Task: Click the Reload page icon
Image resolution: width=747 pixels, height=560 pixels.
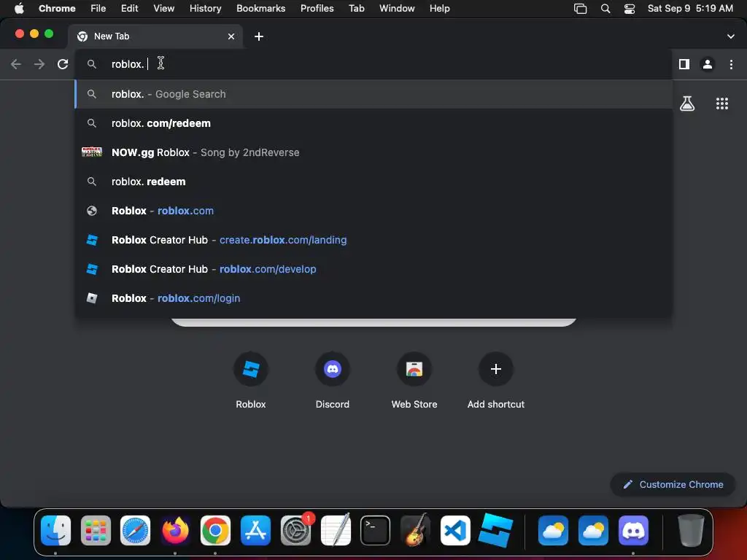Action: (x=63, y=64)
